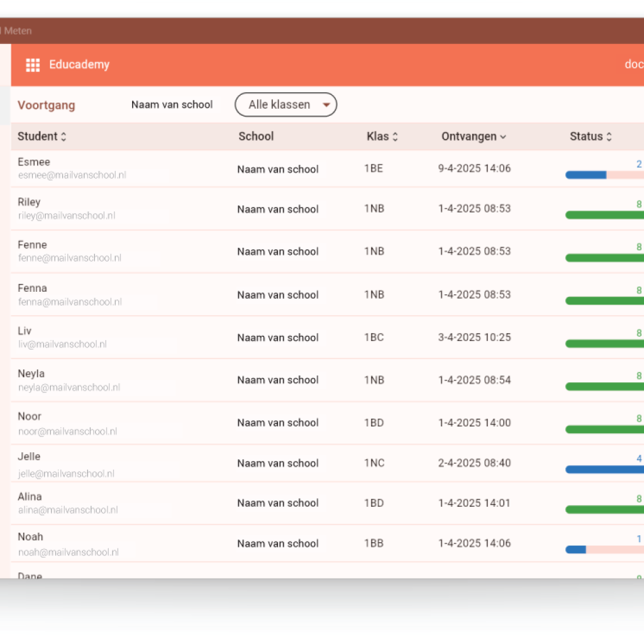Click the Voortgang page heading
644x644 pixels.
point(46,105)
